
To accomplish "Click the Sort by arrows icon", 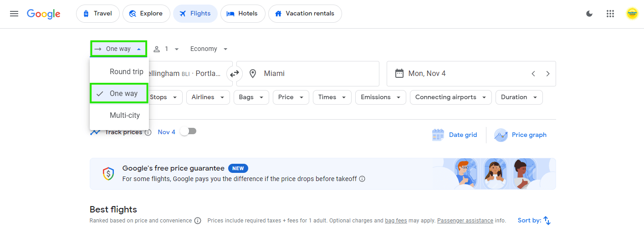I will pos(547,221).
